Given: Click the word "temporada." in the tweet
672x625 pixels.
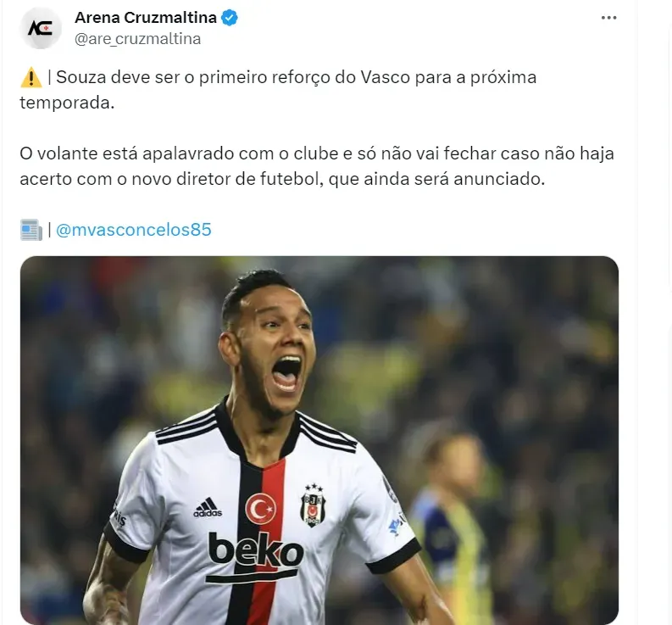Looking at the screenshot, I should [x=67, y=103].
